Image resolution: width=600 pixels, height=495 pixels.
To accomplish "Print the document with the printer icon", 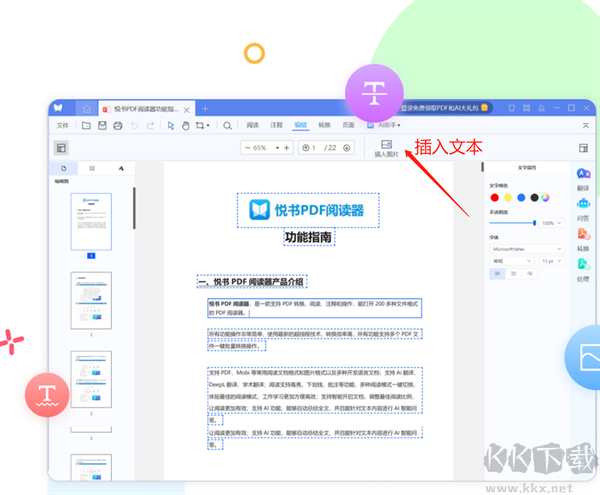I will click(x=118, y=125).
